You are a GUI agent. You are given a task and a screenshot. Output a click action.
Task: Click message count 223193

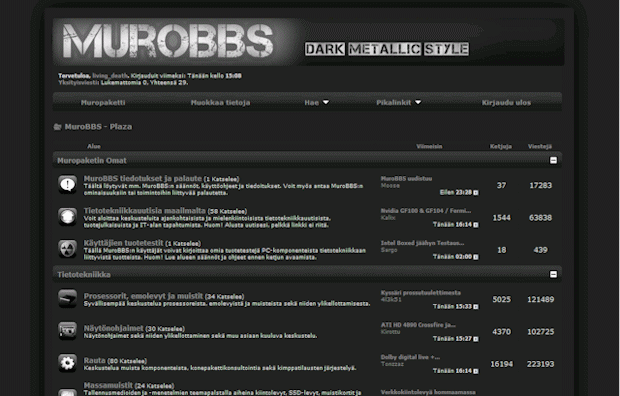pos(540,364)
